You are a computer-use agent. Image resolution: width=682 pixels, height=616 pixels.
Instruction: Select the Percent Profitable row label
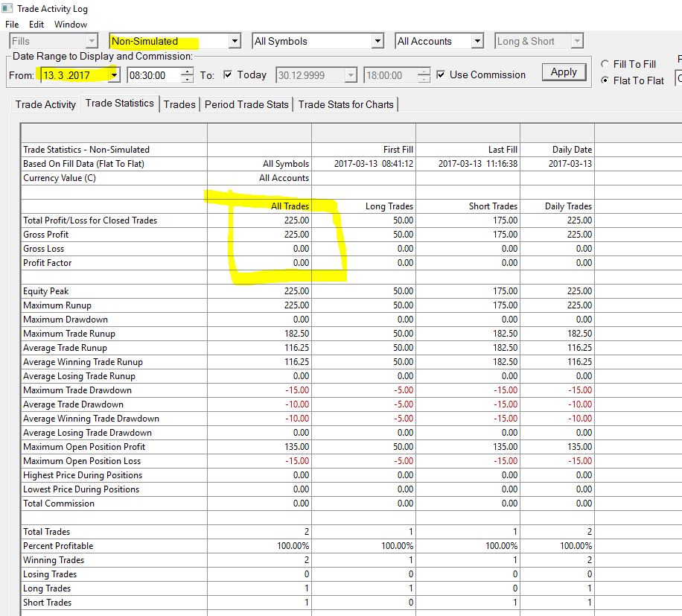[x=58, y=546]
